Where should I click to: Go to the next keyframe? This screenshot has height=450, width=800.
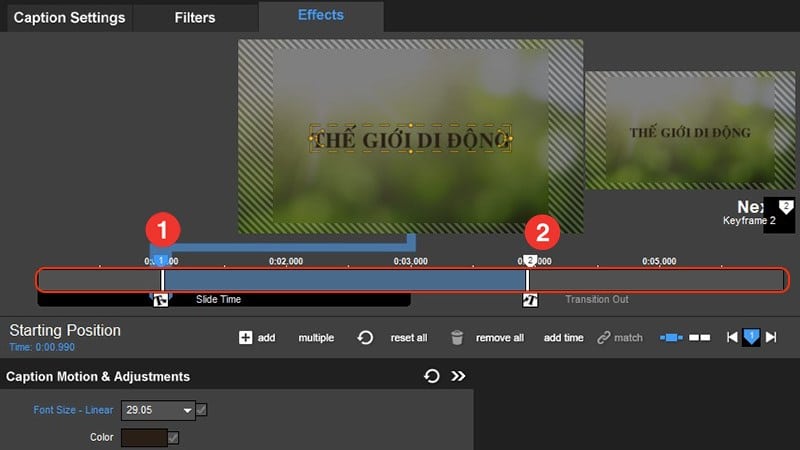click(771, 338)
